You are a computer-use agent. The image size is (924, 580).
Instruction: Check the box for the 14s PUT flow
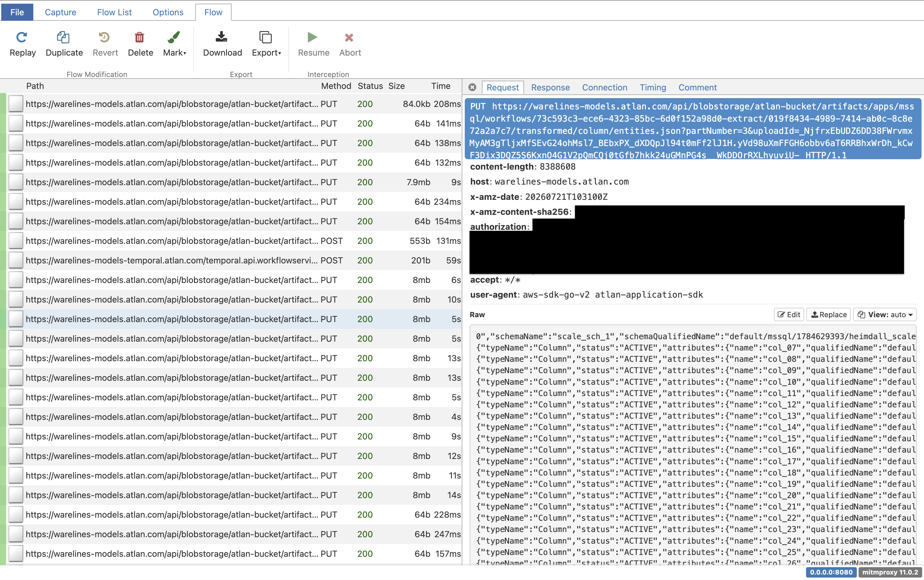(16, 495)
